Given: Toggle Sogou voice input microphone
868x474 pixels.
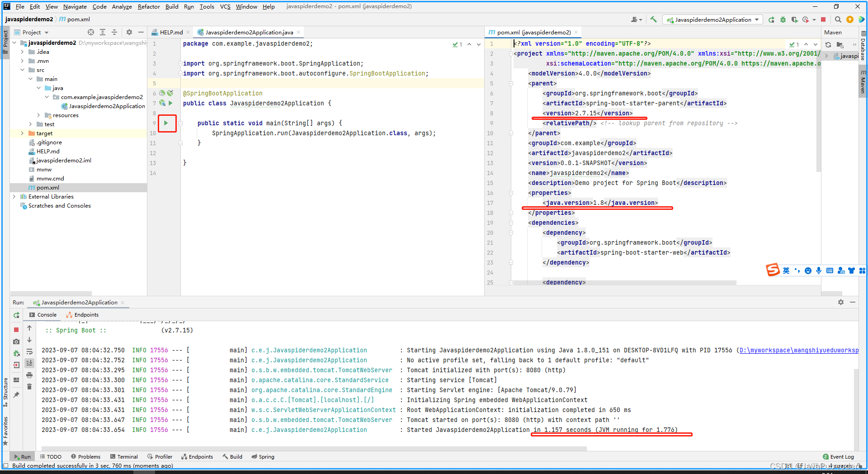Looking at the screenshot, I should (x=819, y=270).
